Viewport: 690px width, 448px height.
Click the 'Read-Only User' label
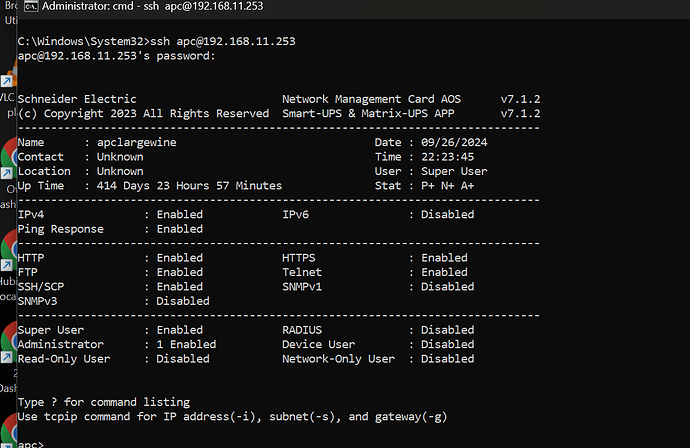pos(64,359)
